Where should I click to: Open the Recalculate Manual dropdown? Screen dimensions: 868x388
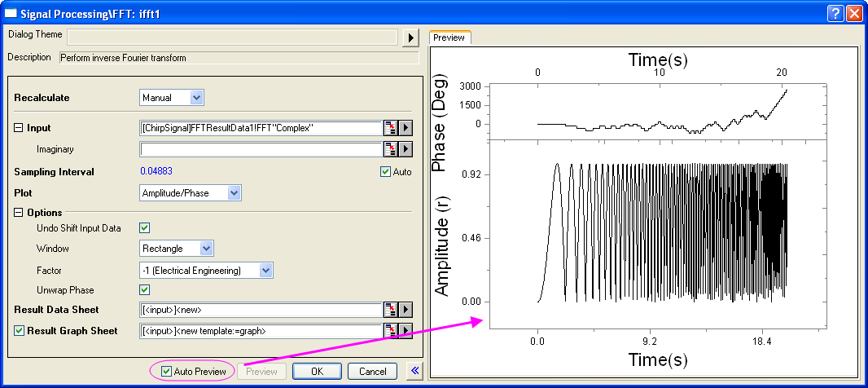172,98
